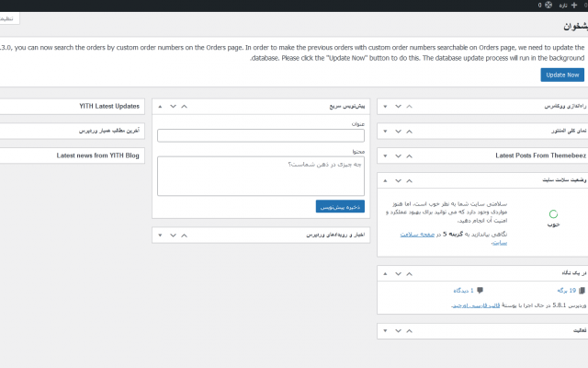The height and width of the screenshot is (368, 588).
Task: Move نمای کلی المنتور widget up
Action: pyautogui.click(x=409, y=131)
